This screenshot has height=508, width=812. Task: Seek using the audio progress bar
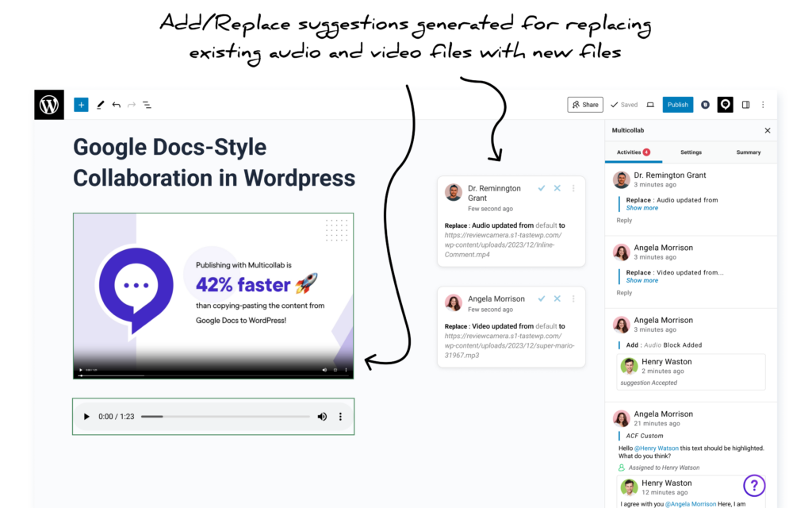click(225, 416)
